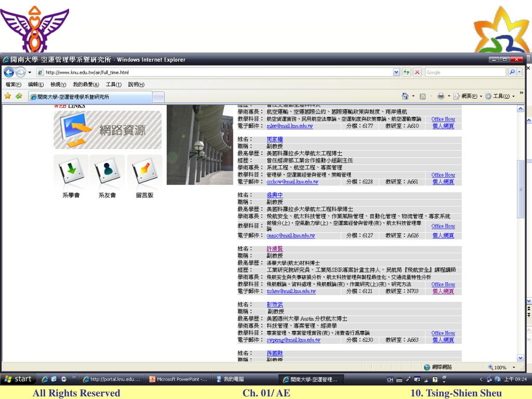Open the address bar dropdown
The height and width of the screenshot is (399, 532).
[396, 72]
